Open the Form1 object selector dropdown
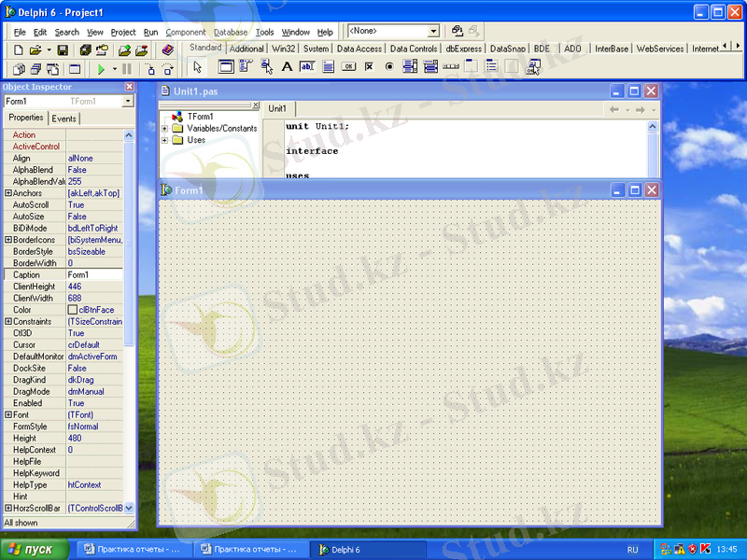Image resolution: width=747 pixels, height=560 pixels. 128,102
